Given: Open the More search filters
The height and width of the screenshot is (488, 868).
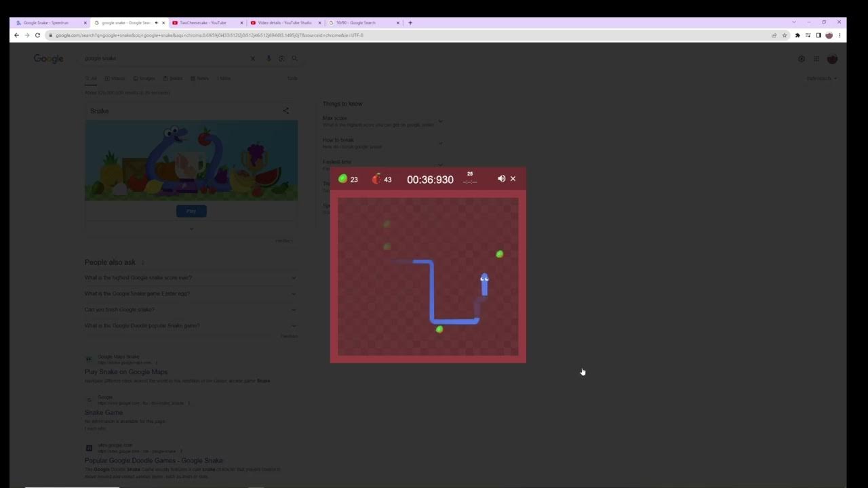Looking at the screenshot, I should tap(224, 79).
